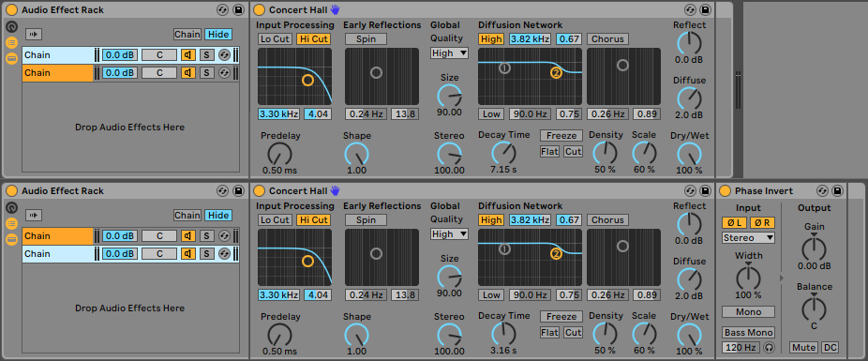Click the auto-select button in lower rack
Viewport: 868px width, 361px height.
coord(34,216)
